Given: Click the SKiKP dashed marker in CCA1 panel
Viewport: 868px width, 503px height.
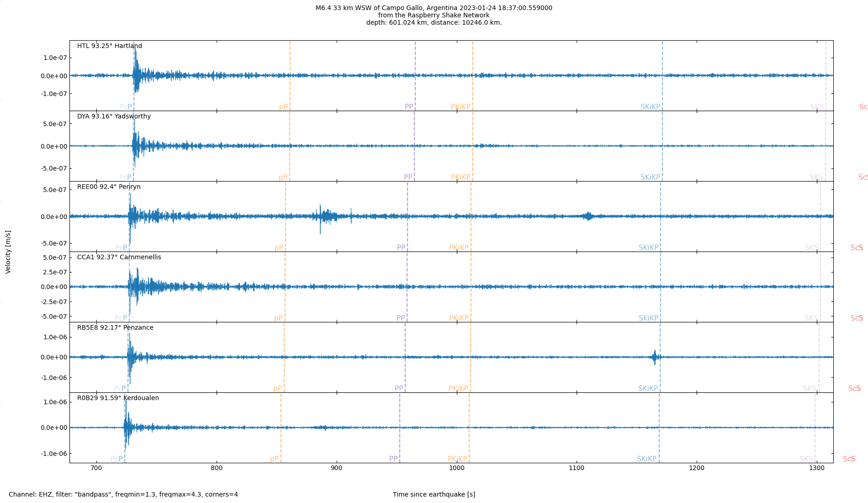Looking at the screenshot, I should click(x=661, y=287).
